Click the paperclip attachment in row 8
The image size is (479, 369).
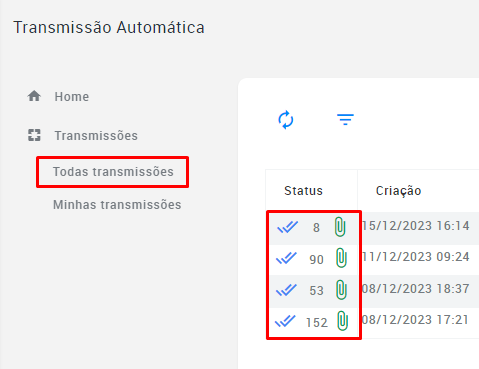point(340,227)
